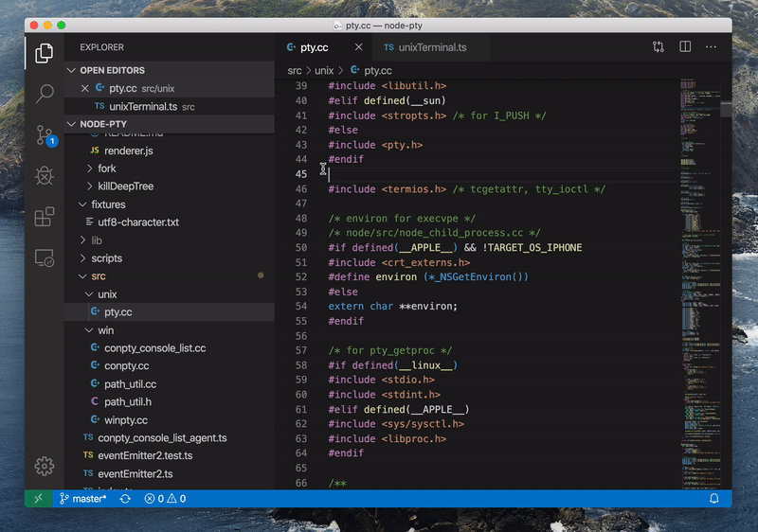
Task: Open renderer.js in the file tree
Action: 170,151
